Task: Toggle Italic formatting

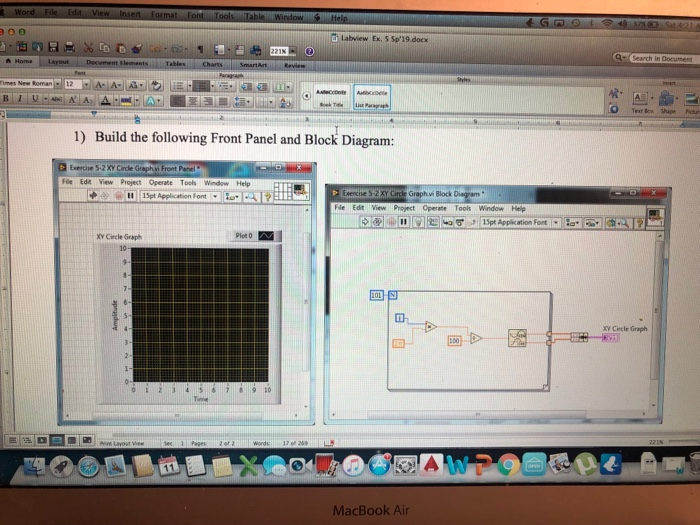Action: [20, 99]
